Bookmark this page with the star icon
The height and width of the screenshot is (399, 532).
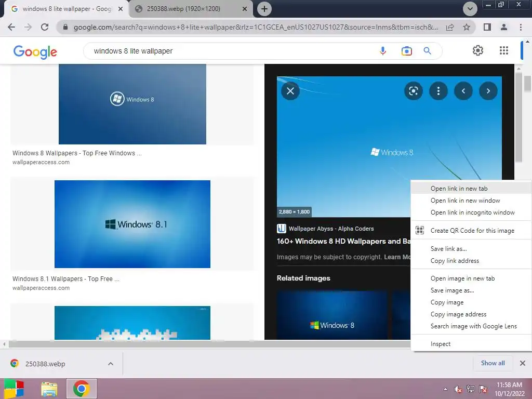pyautogui.click(x=467, y=27)
